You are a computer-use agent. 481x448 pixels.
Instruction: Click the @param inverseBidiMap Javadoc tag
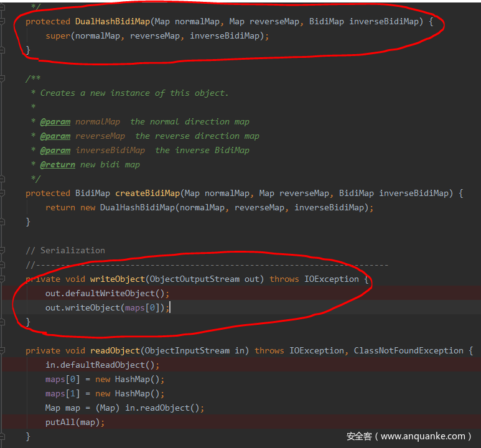pos(55,151)
